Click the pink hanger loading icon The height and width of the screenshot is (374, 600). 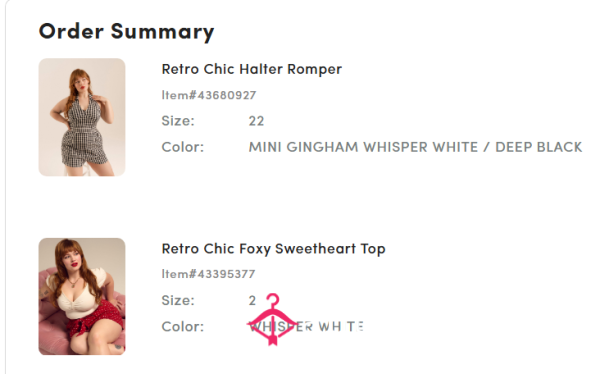point(272,320)
